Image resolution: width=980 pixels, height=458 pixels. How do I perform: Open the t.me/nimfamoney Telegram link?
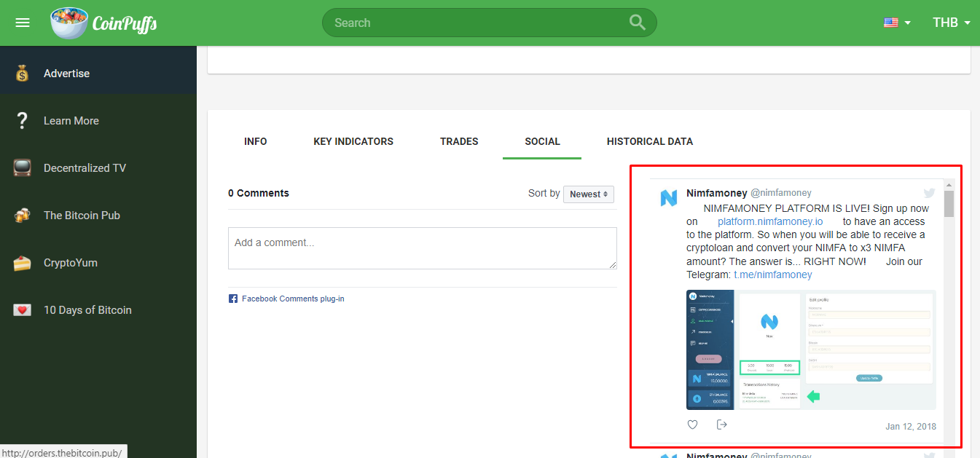772,275
